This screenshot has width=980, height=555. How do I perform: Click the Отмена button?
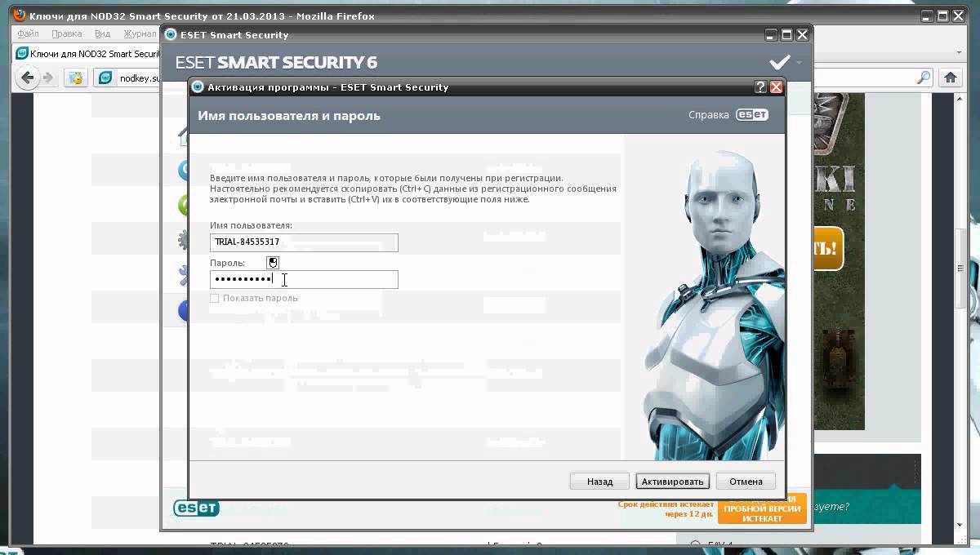pyautogui.click(x=746, y=482)
